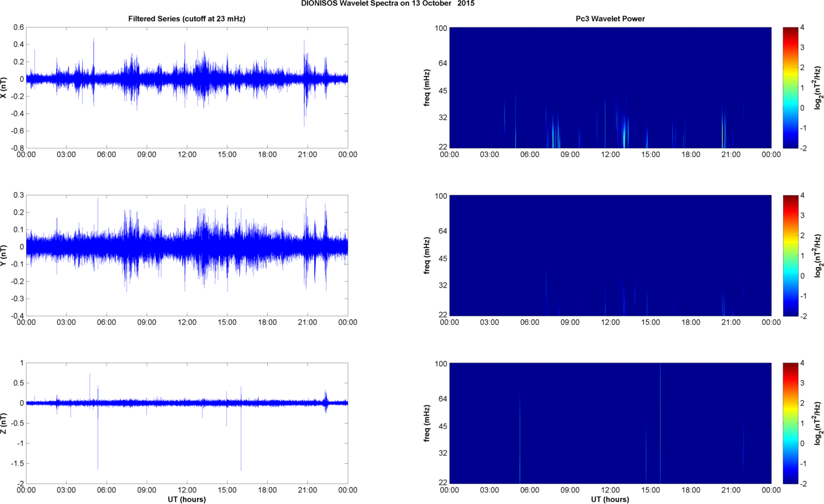Click the "21:00" tick under the Z series plot

click(307, 490)
